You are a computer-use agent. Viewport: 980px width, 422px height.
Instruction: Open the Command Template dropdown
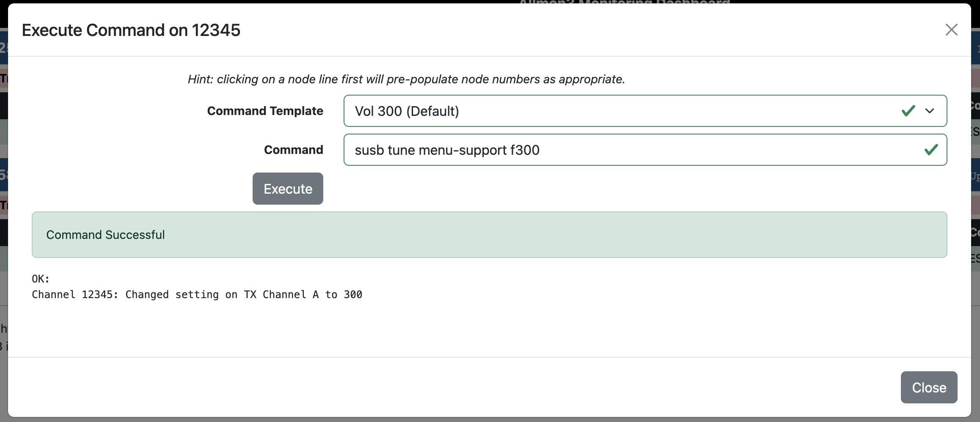tap(645, 111)
